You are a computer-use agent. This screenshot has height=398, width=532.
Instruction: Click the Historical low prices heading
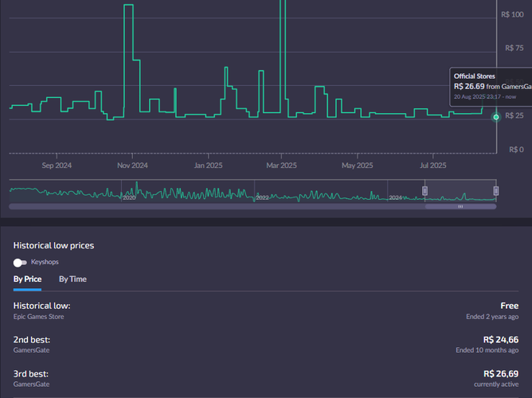(53, 245)
